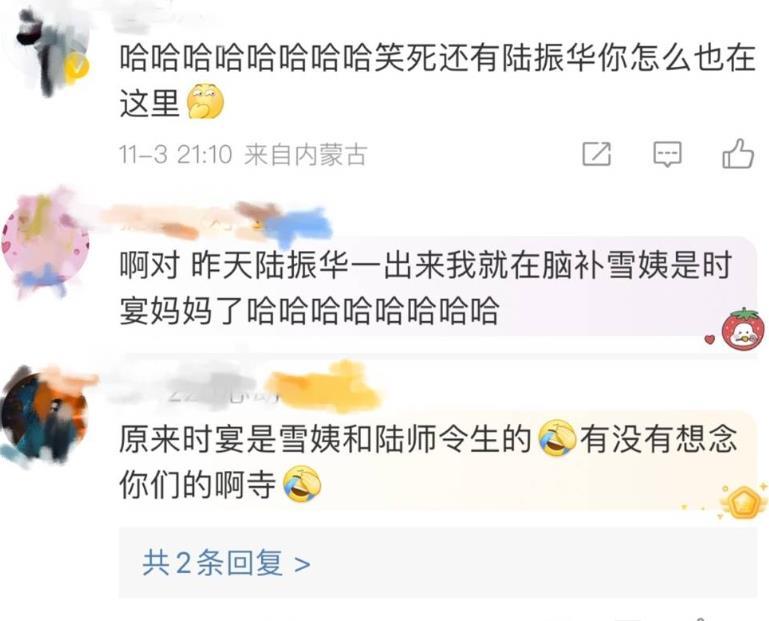Click the 来自内蒙古 location label

tap(306, 155)
